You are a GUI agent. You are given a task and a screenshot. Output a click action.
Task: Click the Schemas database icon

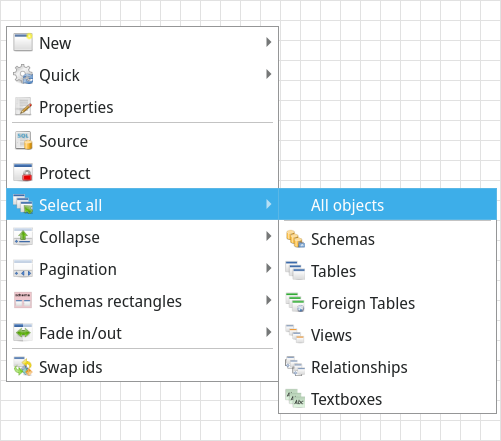pyautogui.click(x=295, y=239)
